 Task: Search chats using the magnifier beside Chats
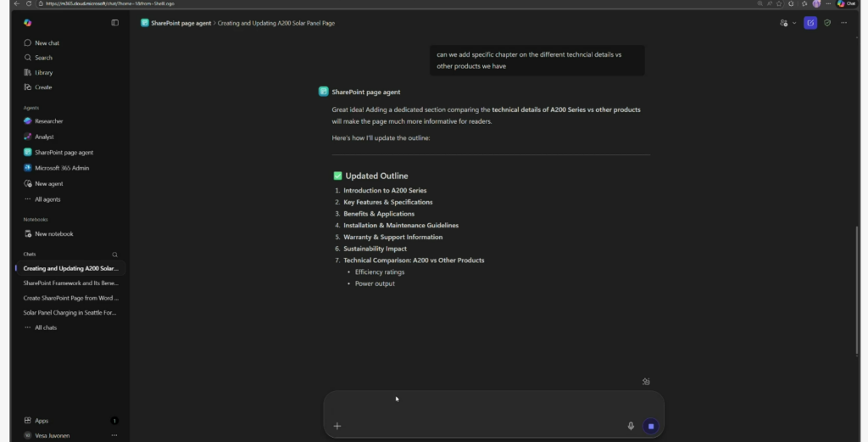(x=115, y=254)
